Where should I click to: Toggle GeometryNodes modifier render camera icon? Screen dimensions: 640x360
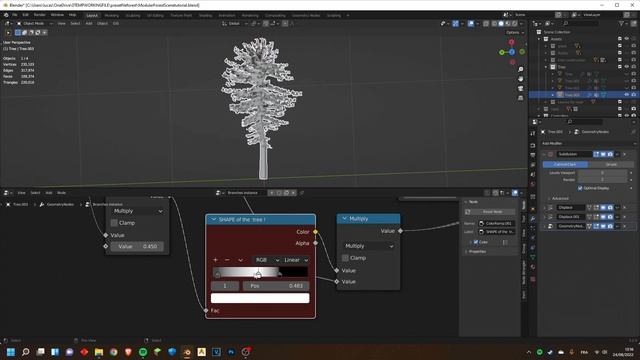(610, 226)
